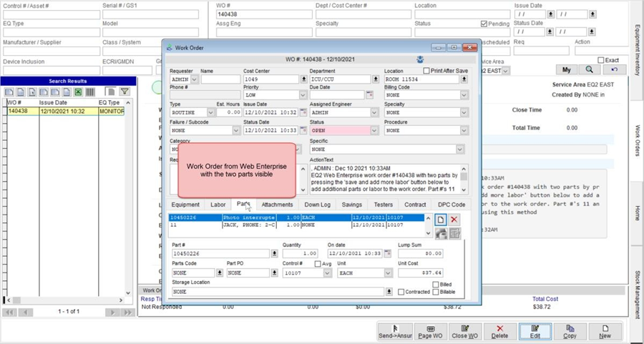The image size is (644, 344).
Task: Expand the Priority dropdown
Action: tap(303, 94)
